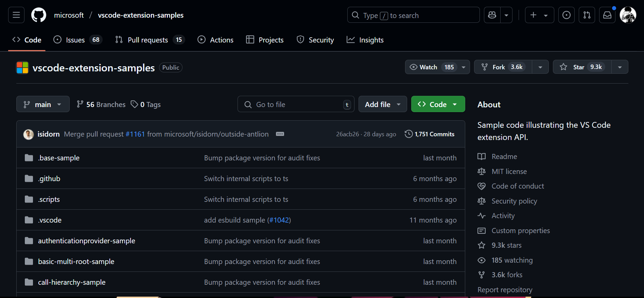Open vscode-extension-samples breadcrumb link
644x298 pixels.
(x=141, y=15)
